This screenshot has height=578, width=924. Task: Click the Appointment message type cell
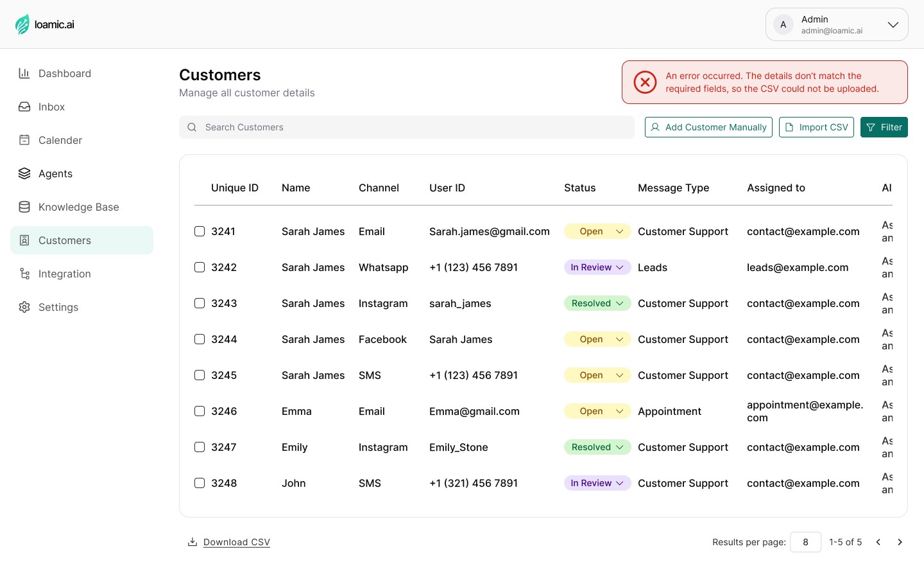click(x=669, y=411)
